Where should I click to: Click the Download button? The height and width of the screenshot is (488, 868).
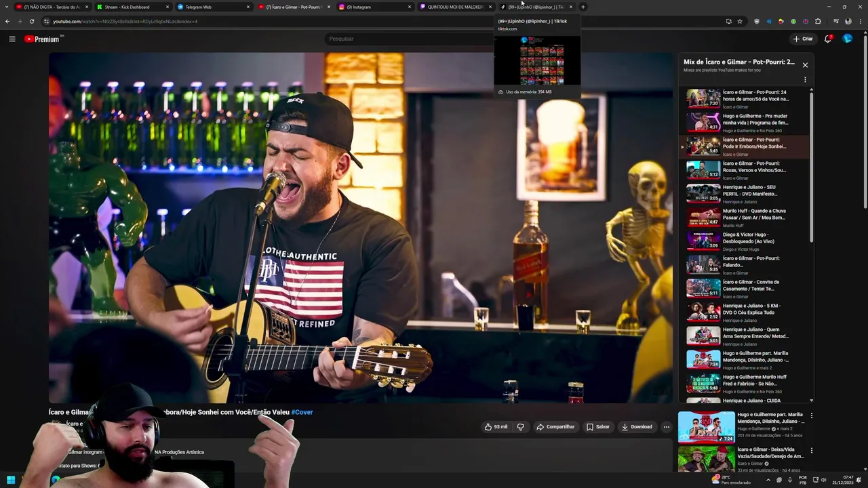click(x=637, y=427)
